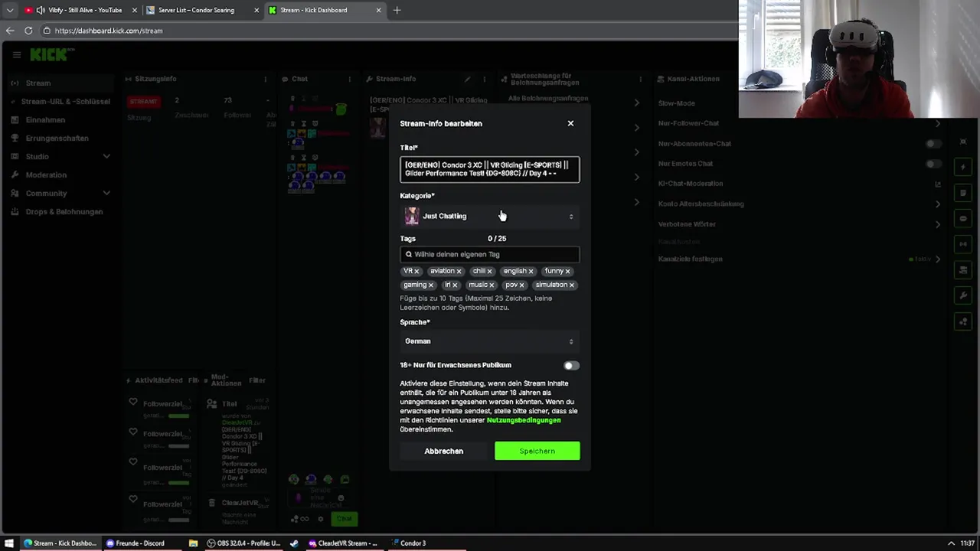Close the Stream-Info bearbeiten dialog
The width and height of the screenshot is (980, 551).
pos(570,123)
